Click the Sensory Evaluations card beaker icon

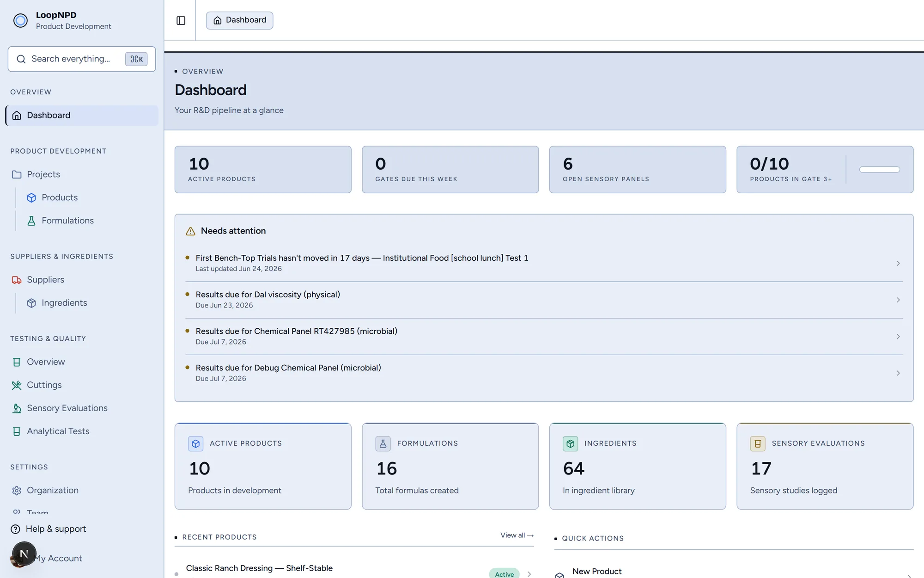(758, 444)
